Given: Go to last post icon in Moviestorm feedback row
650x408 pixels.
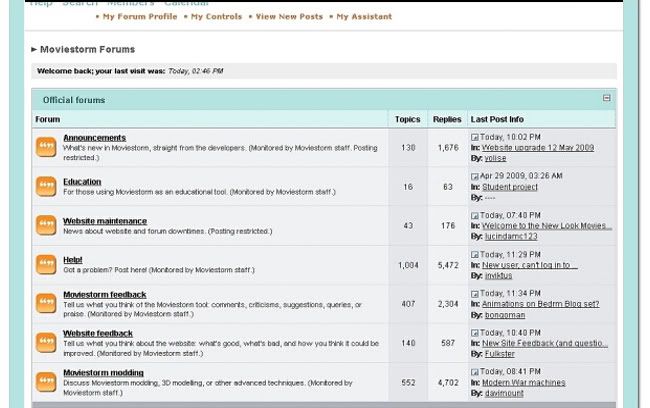Looking at the screenshot, I should point(475,294).
